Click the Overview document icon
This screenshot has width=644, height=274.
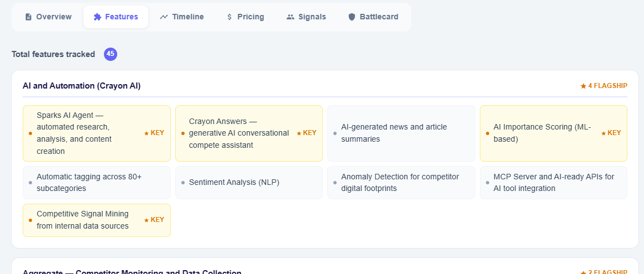pos(28,17)
